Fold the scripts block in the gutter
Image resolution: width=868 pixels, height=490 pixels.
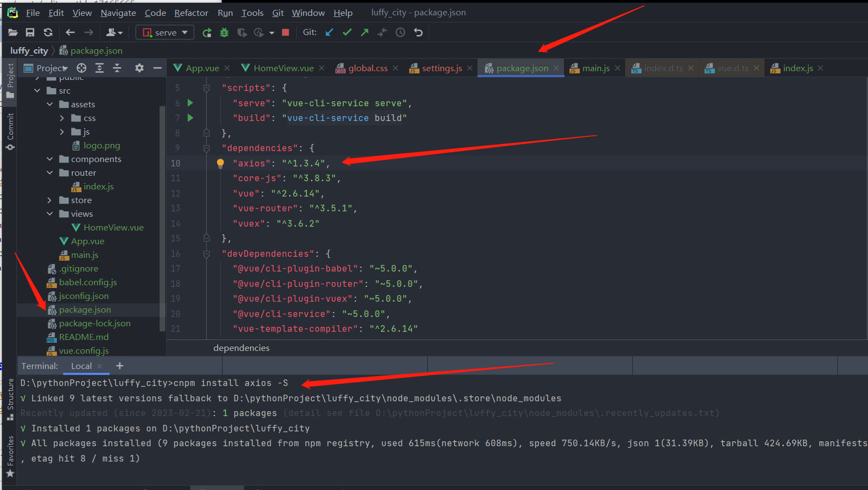pyautogui.click(x=206, y=88)
